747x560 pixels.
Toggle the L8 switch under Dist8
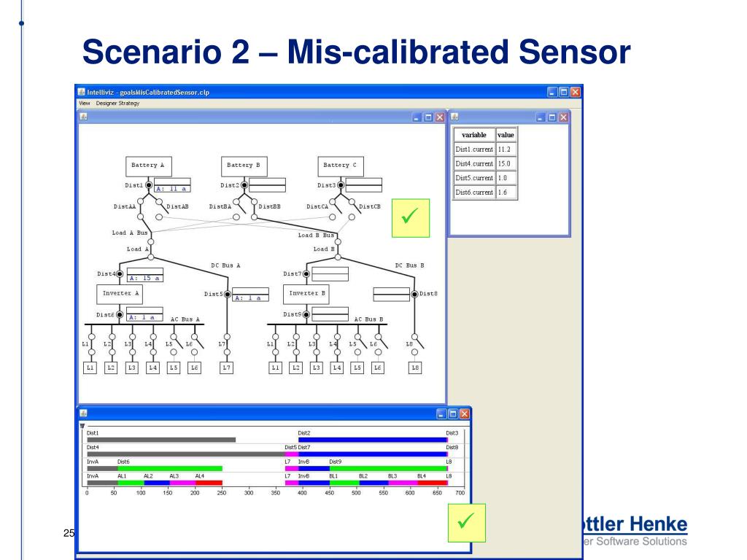click(417, 344)
